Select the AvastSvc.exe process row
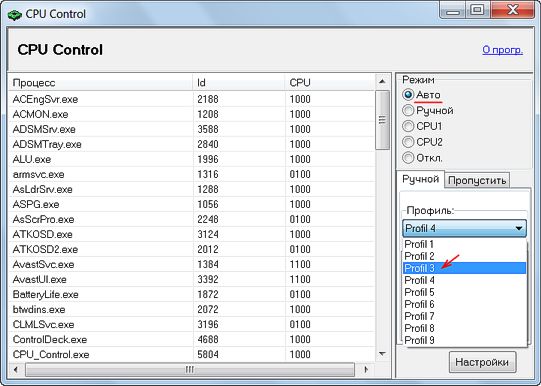Image resolution: width=541 pixels, height=386 pixels. (x=192, y=265)
